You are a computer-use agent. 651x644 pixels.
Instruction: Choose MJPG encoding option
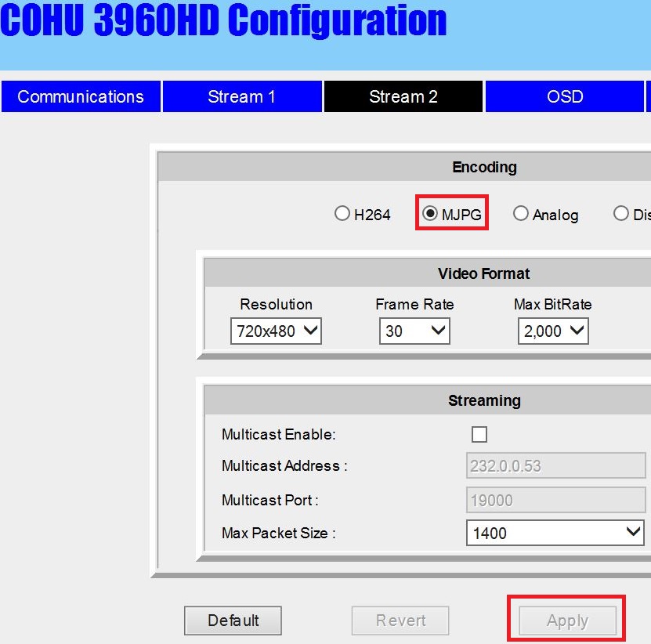pos(430,213)
